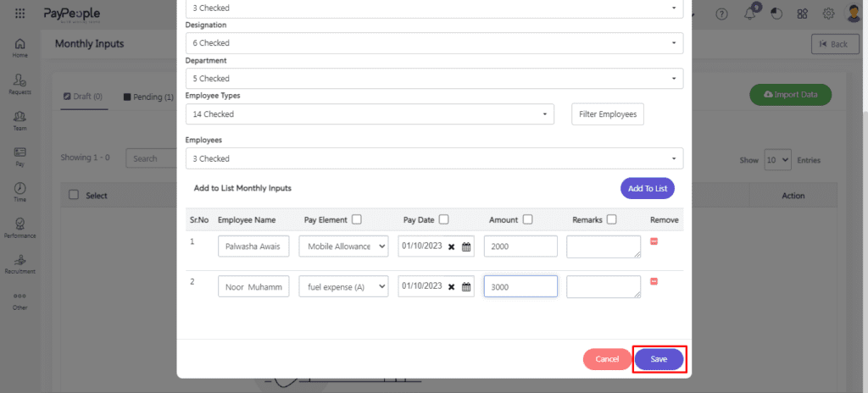
Task: Click the Save button
Action: coord(659,359)
